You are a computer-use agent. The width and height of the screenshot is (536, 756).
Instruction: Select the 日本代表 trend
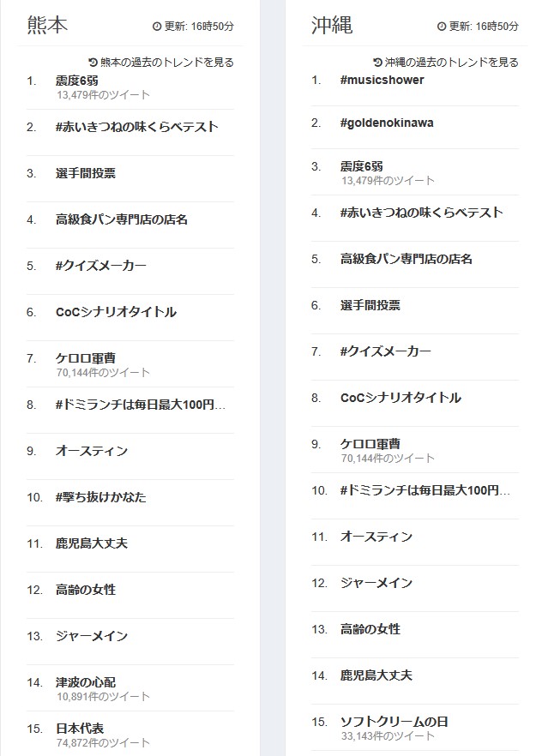coord(80,729)
